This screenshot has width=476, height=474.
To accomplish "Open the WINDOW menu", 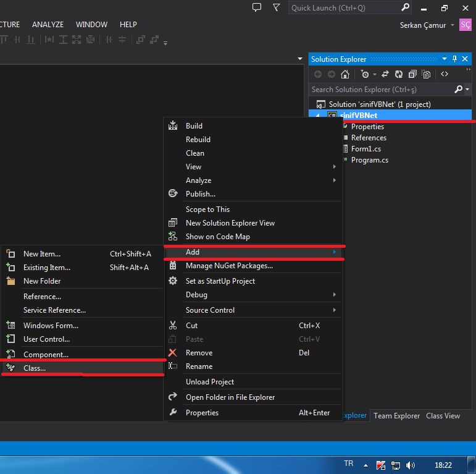I will coord(91,25).
